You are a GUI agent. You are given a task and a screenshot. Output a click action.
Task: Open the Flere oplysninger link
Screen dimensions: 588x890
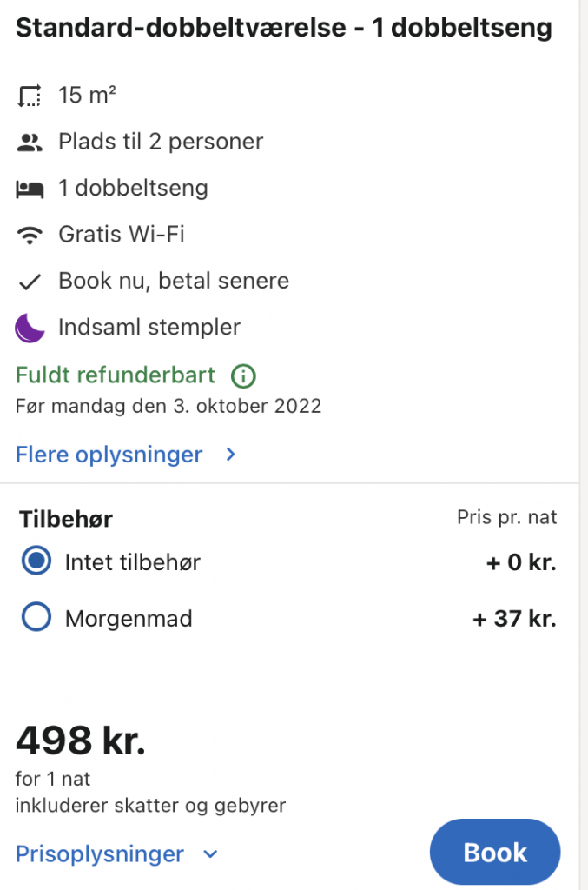point(109,455)
